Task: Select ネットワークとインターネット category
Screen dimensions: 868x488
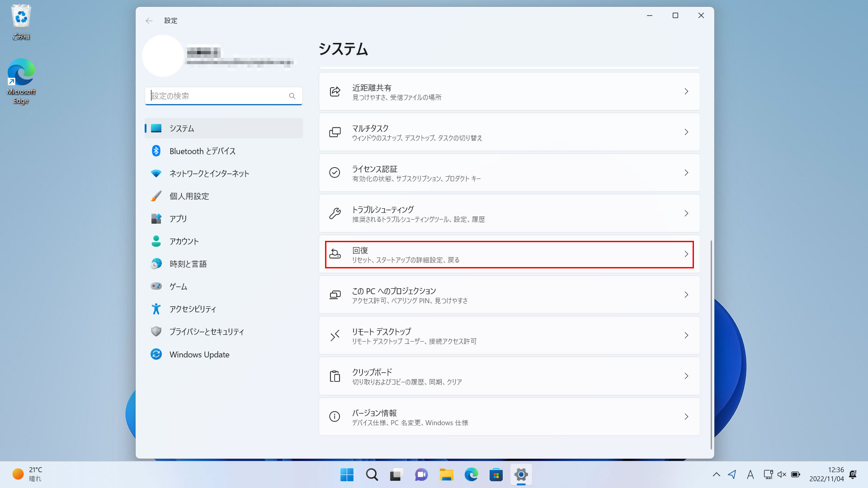Action: point(224,174)
